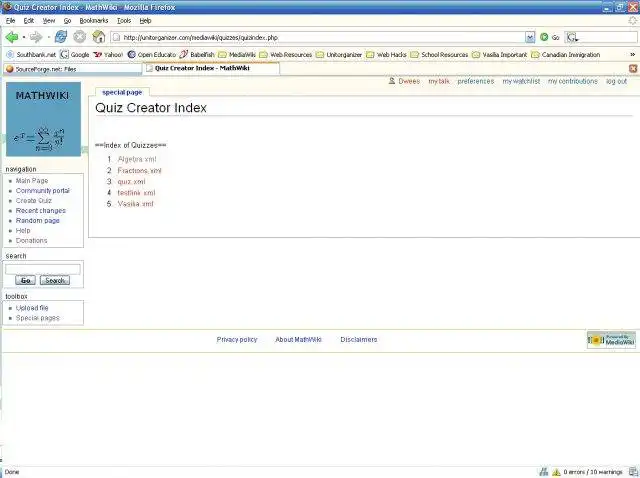
Task: View Recent changes
Action: click(x=41, y=211)
